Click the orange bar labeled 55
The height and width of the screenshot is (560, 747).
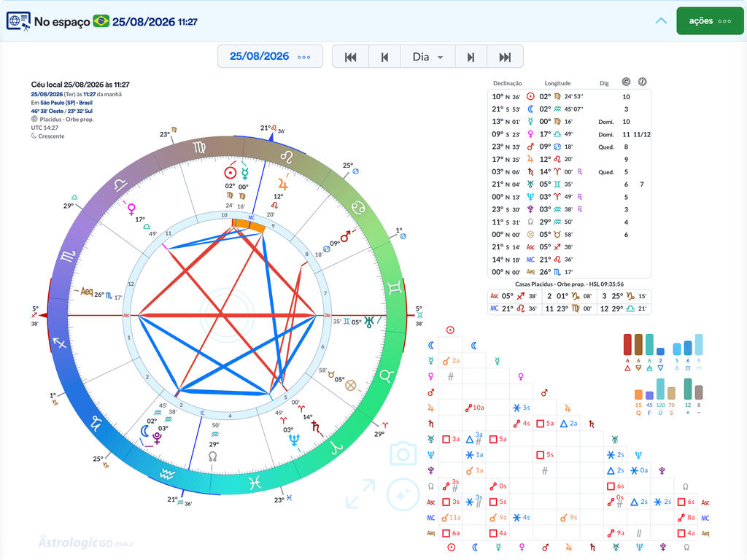(638, 394)
